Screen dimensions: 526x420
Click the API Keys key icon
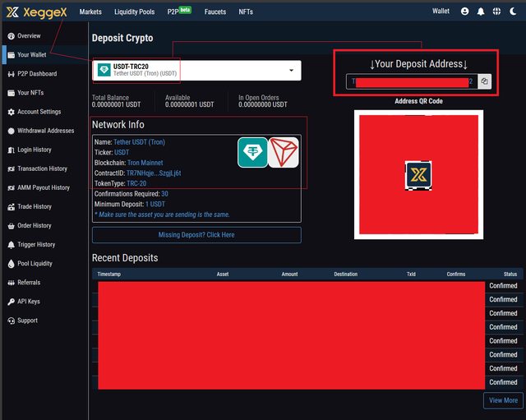tap(11, 302)
